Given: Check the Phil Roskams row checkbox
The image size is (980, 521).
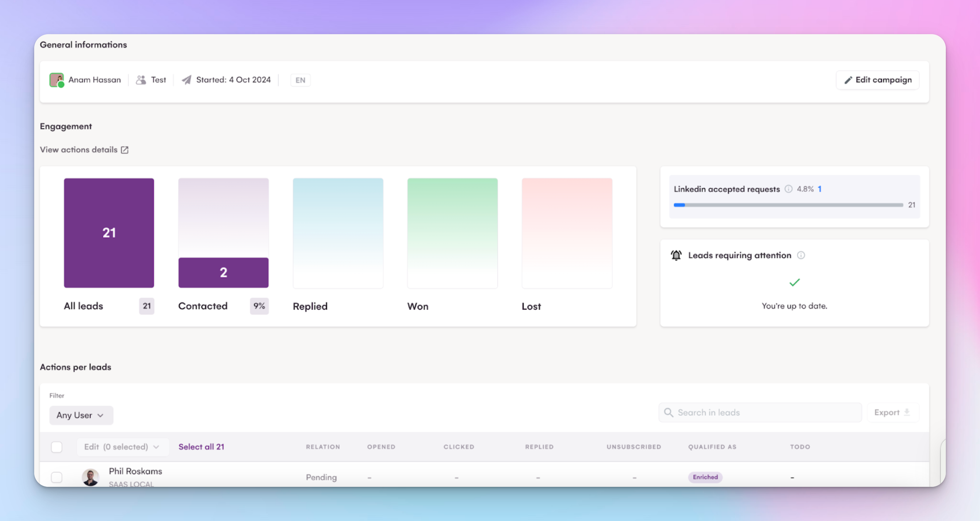Looking at the screenshot, I should click(57, 477).
